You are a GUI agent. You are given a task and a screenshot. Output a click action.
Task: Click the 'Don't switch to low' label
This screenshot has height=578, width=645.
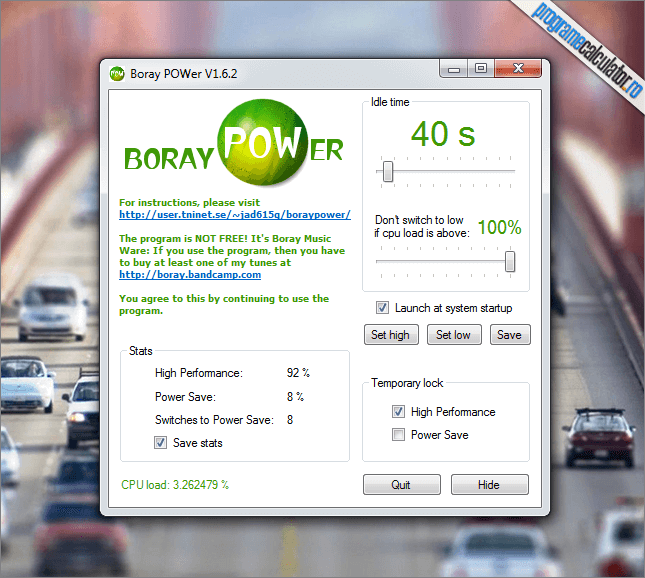[x=422, y=226]
